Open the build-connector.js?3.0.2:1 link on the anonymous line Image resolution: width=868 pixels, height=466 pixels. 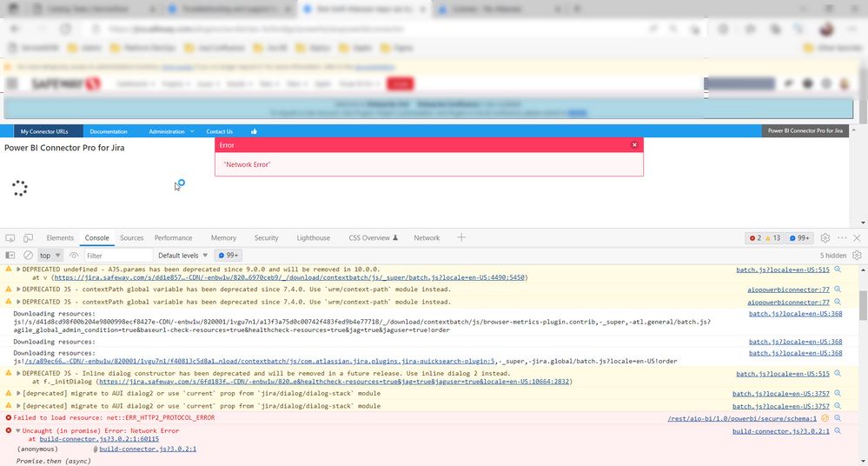coord(147,449)
